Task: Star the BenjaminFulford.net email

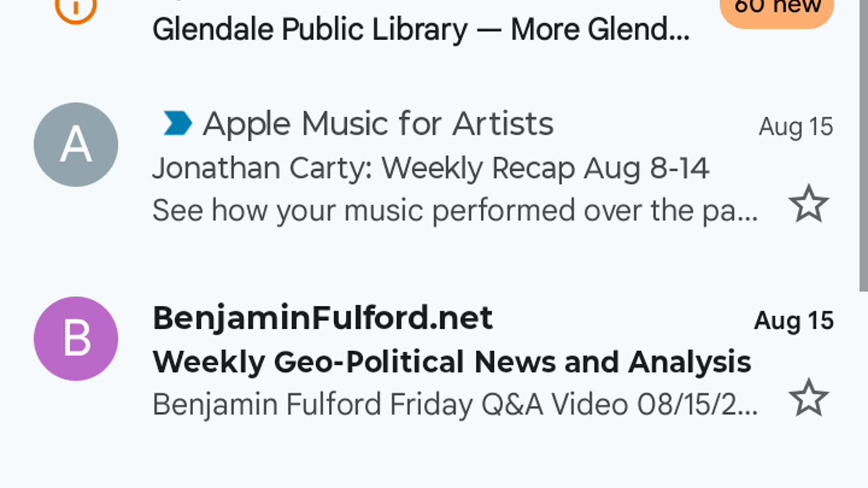Action: 808,398
